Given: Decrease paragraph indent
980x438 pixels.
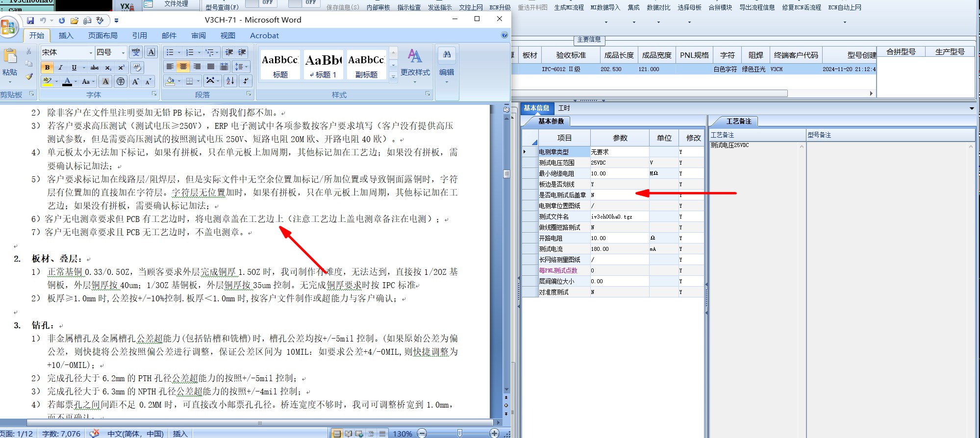Looking at the screenshot, I should coord(229,52).
